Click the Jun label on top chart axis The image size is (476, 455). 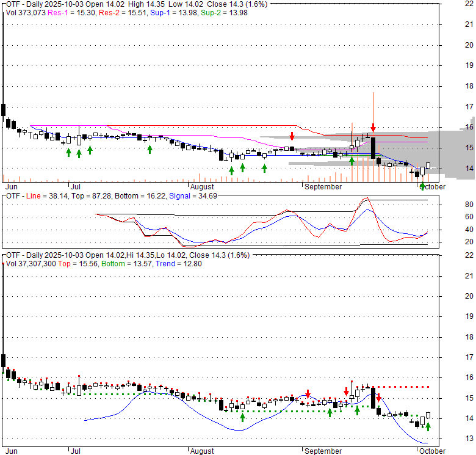11,187
